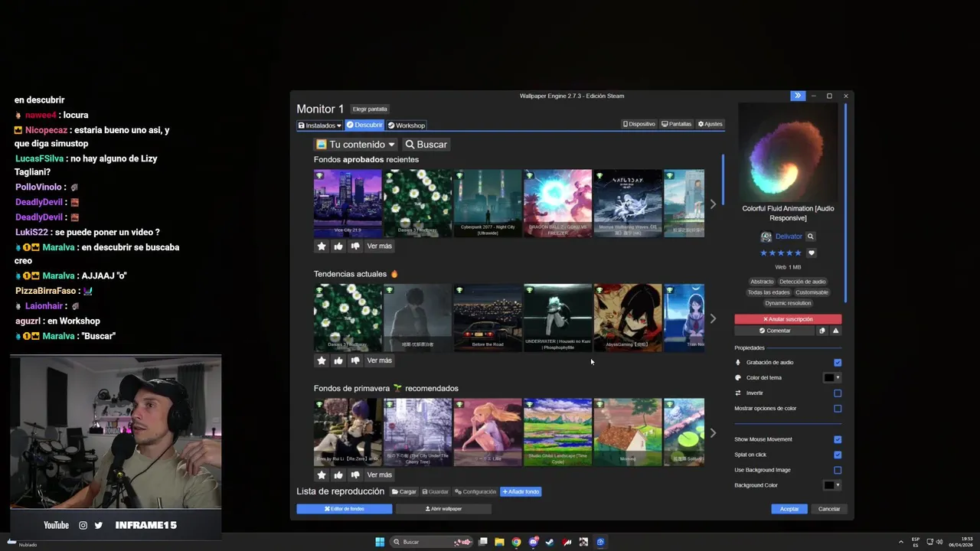Click Añadir fondo button
Screen dimensions: 980x551
(x=521, y=492)
